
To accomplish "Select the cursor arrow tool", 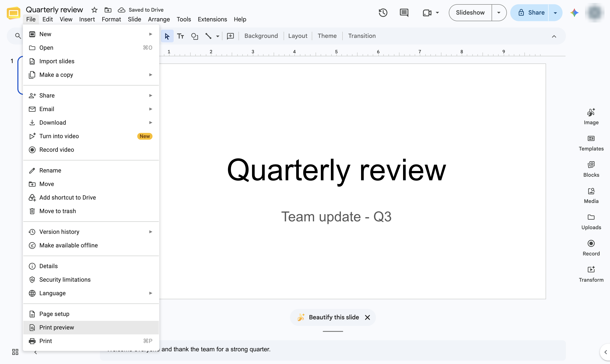I will click(167, 36).
